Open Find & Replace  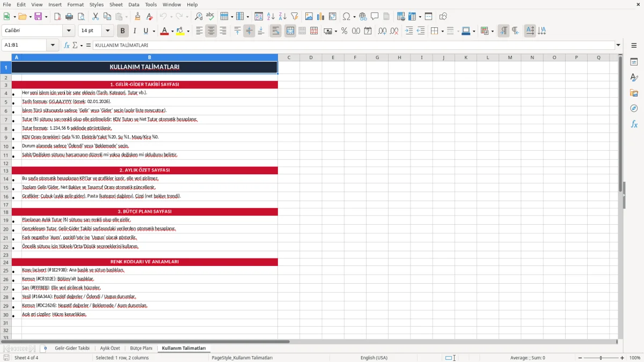pos(199,17)
